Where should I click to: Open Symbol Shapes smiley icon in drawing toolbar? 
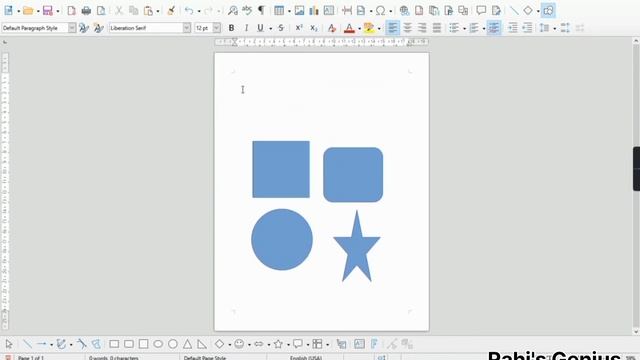(239, 344)
